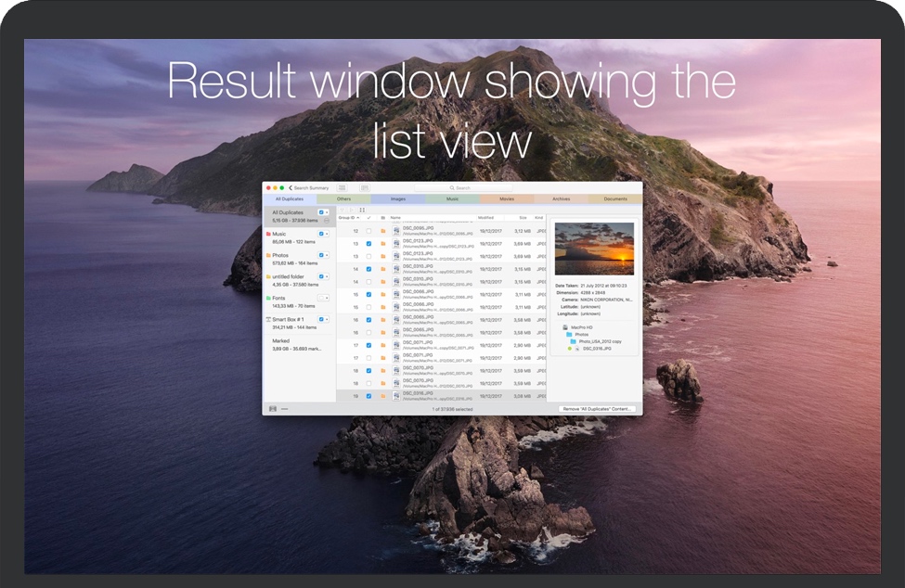
Task: Uncheck the checkbox for group 19 row
Action: click(x=368, y=396)
